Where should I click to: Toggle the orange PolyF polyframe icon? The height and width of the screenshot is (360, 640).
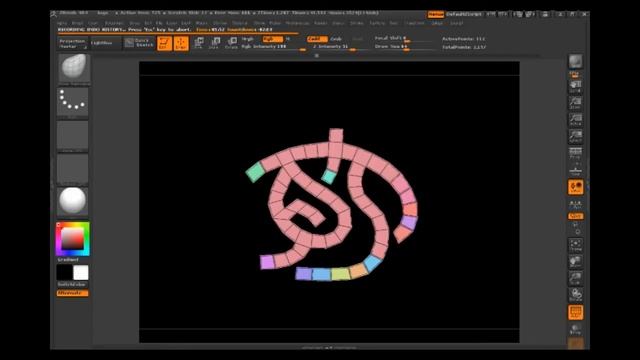click(x=576, y=313)
